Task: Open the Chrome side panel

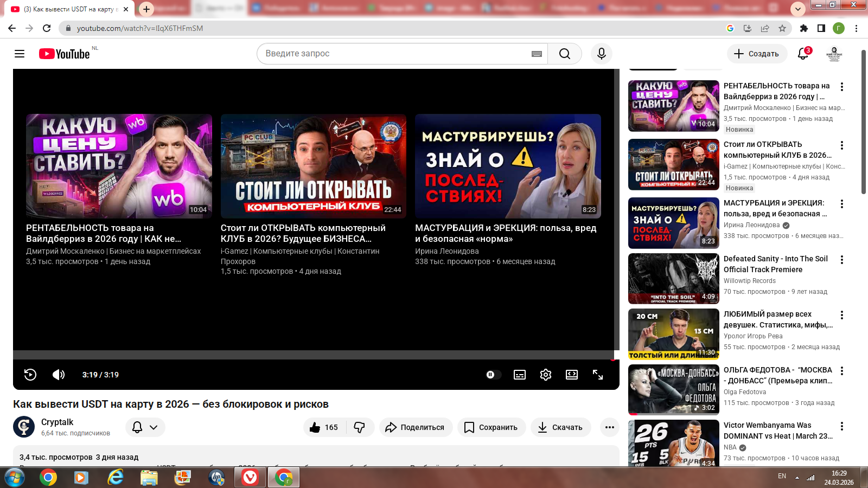Action: (x=821, y=28)
